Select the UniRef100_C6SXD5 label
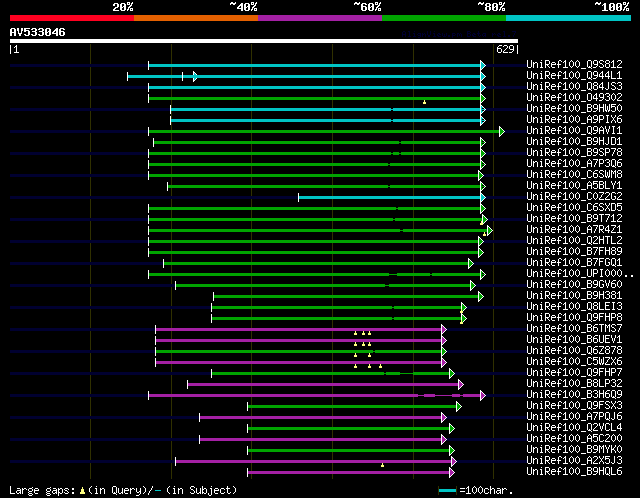 574,207
